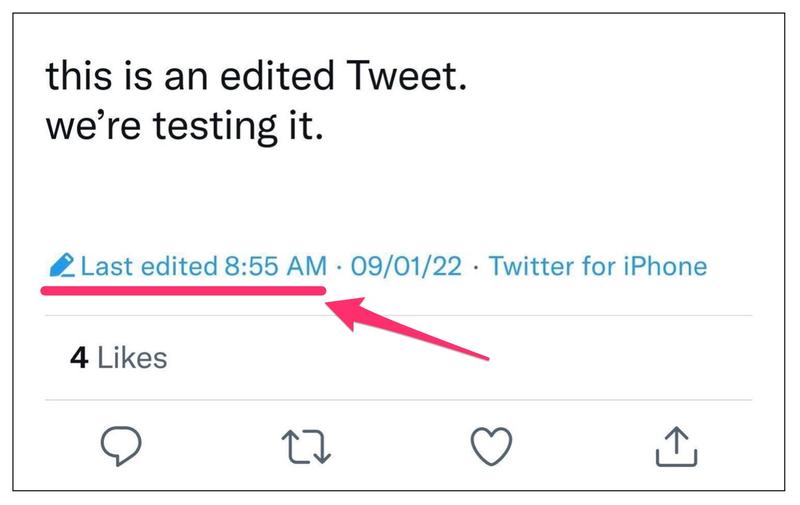Select the 09/01/22 date
Viewport: 800px width, 505px height.
click(405, 266)
